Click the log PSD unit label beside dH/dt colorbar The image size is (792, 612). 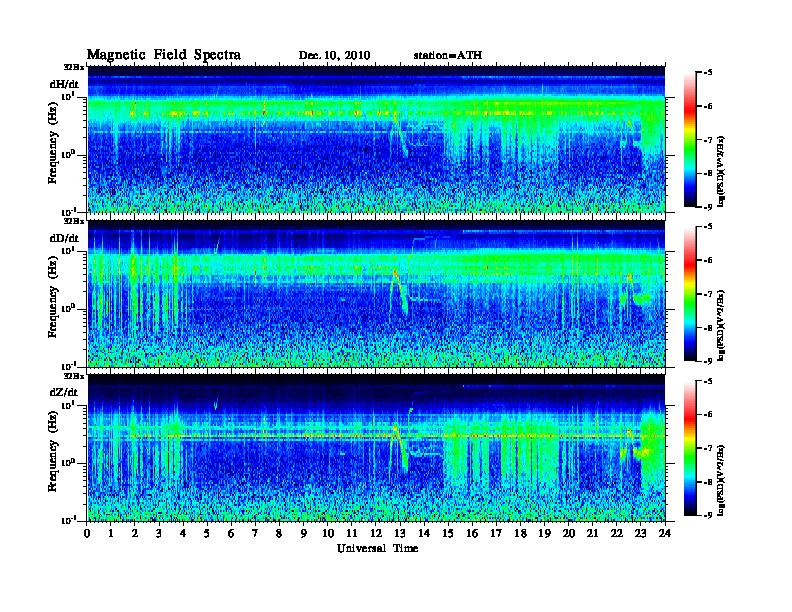721,171
